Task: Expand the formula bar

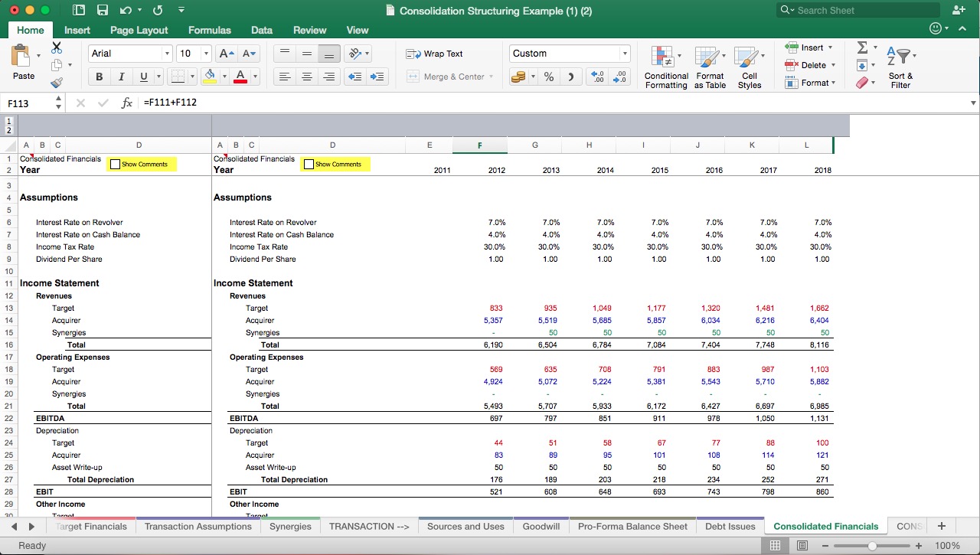Action: click(x=973, y=103)
